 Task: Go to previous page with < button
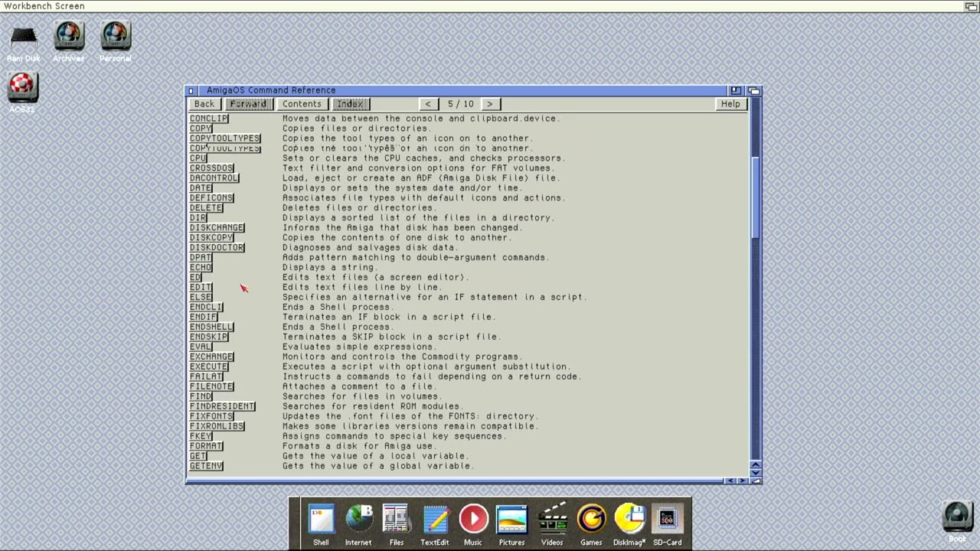pyautogui.click(x=428, y=104)
